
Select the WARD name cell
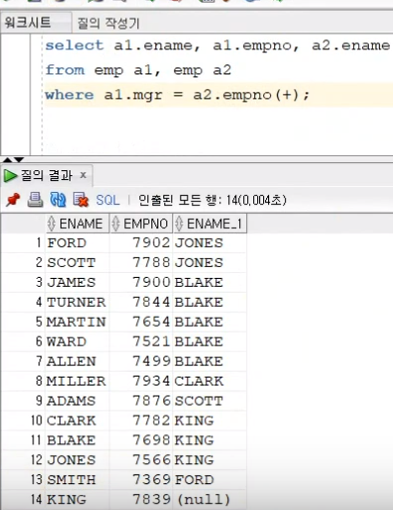point(77,342)
